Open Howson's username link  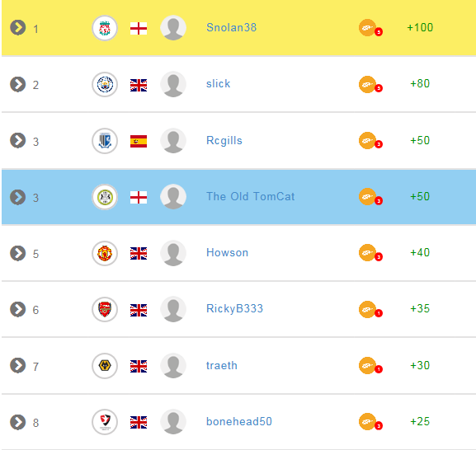[x=228, y=252]
